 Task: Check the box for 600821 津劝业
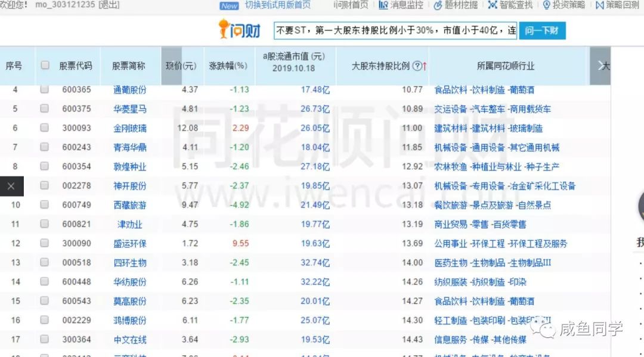[x=44, y=223]
